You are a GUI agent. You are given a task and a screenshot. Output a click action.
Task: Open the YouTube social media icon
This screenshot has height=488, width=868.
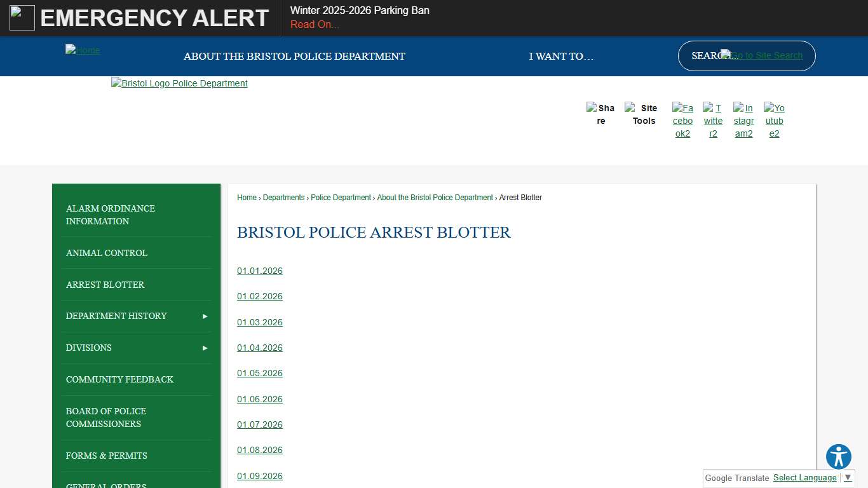[774, 121]
